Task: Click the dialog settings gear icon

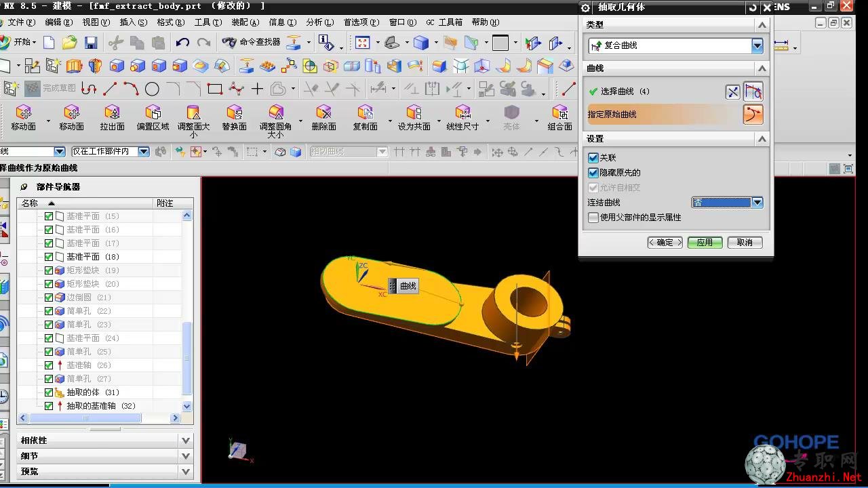Action: pyautogui.click(x=587, y=7)
